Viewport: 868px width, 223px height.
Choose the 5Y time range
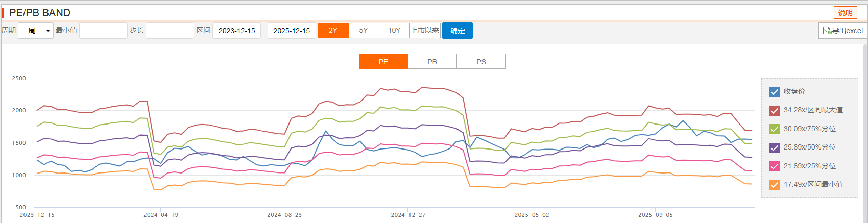[364, 31]
